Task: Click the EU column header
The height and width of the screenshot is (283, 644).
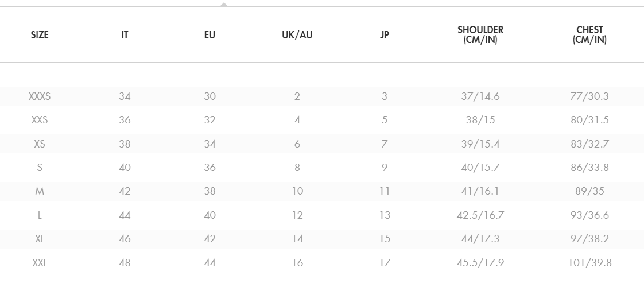Action: pyautogui.click(x=210, y=35)
